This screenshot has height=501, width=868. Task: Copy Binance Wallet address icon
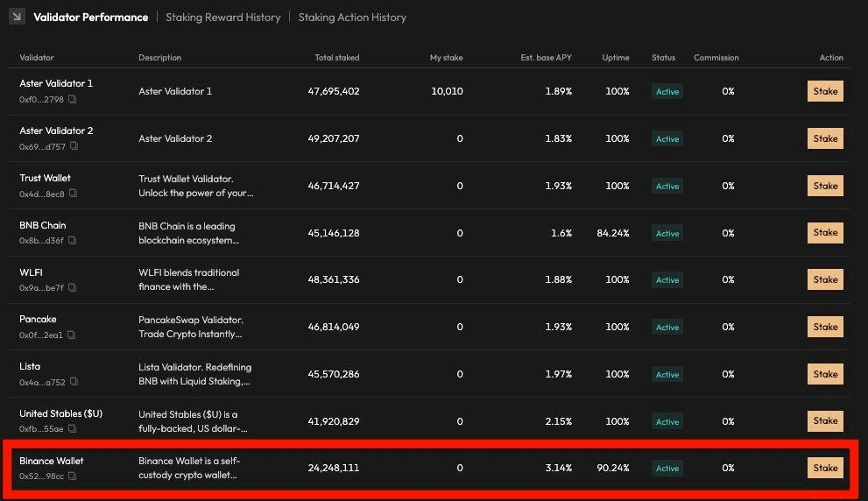pyautogui.click(x=72, y=476)
